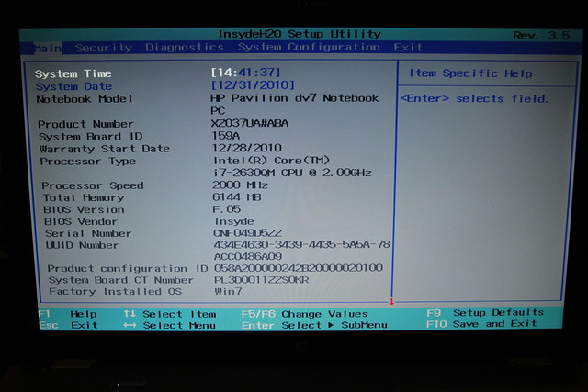Screen dimensions: 588x392
Task: Click CT number PL3D0011ZZS0KR
Action: (262, 280)
